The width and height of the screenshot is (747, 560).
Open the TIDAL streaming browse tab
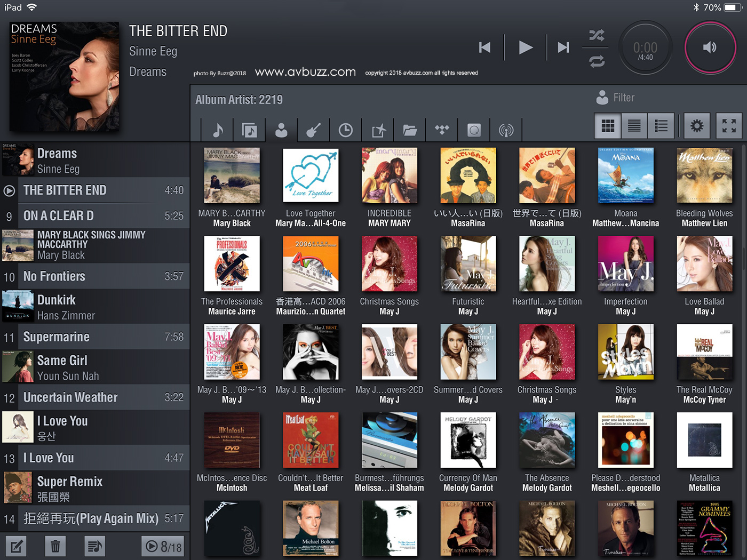[x=442, y=130]
